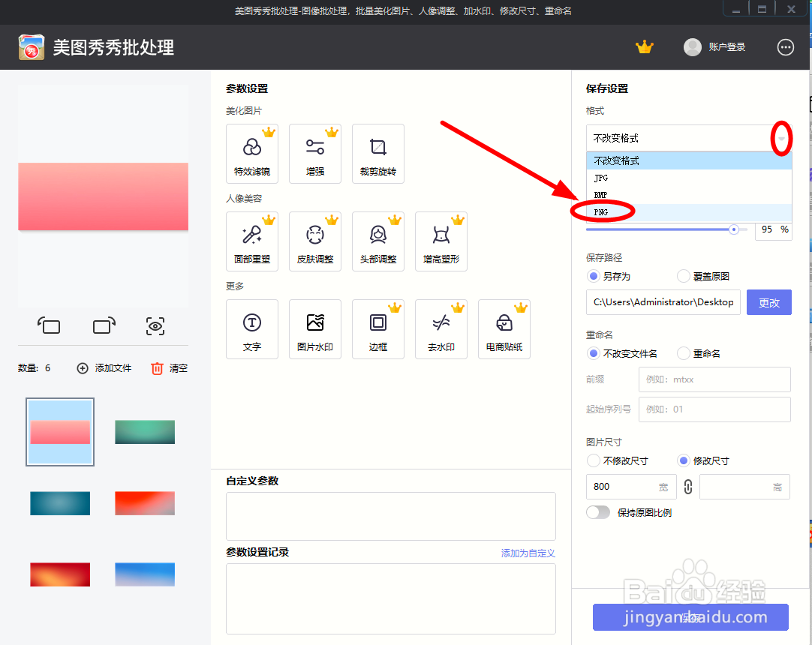Click the height 高 input field
The width and height of the screenshot is (812, 645).
click(x=744, y=487)
